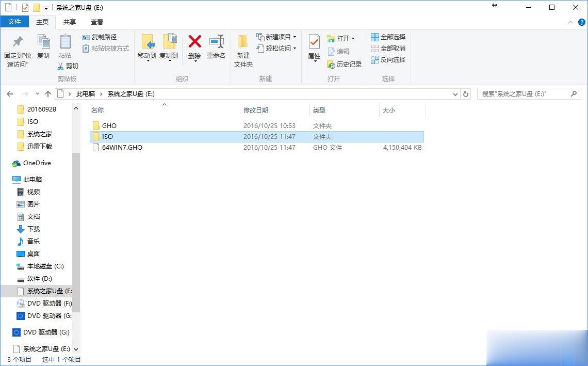Image resolution: width=588 pixels, height=366 pixels.
Task: Open the Move to (移动到) menu
Action: (x=147, y=47)
